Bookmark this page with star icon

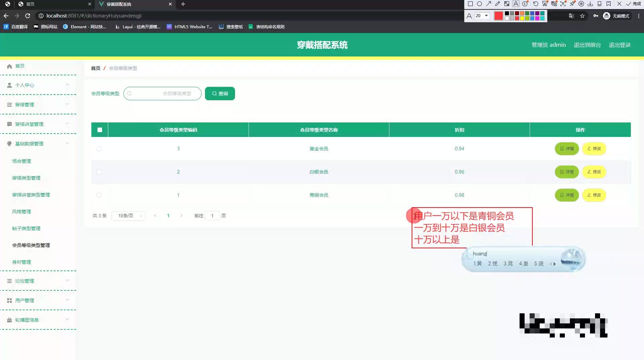tap(582, 16)
